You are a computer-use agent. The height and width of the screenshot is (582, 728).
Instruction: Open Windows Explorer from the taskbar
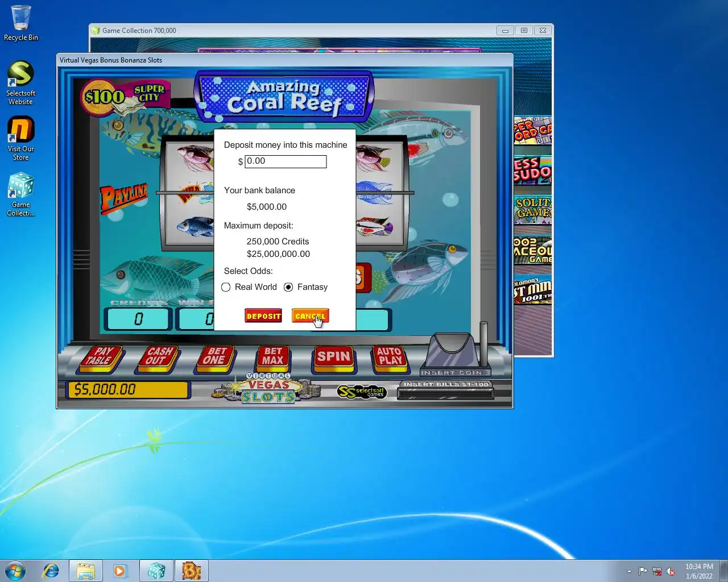click(x=86, y=571)
